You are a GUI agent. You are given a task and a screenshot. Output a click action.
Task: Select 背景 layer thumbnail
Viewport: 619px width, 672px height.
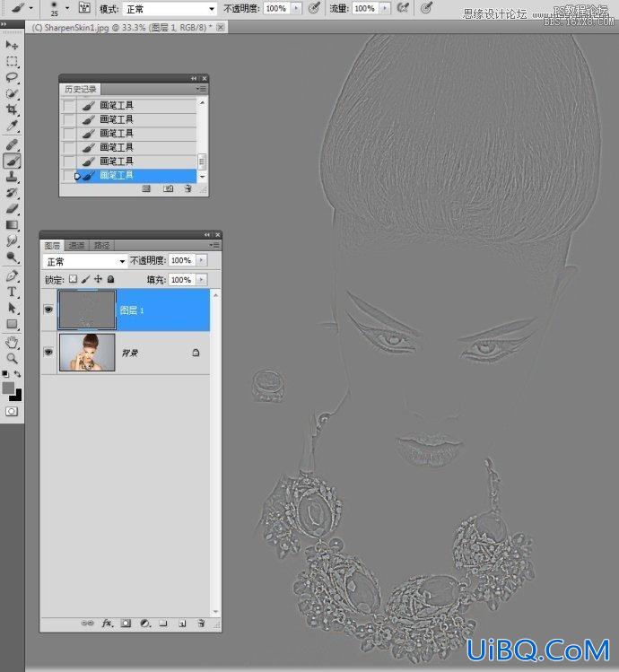(x=87, y=353)
